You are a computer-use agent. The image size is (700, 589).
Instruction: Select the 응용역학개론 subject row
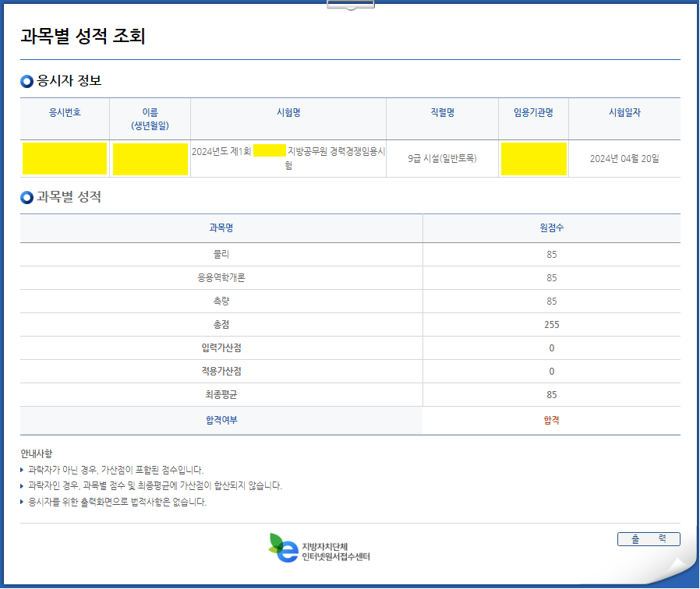click(221, 278)
